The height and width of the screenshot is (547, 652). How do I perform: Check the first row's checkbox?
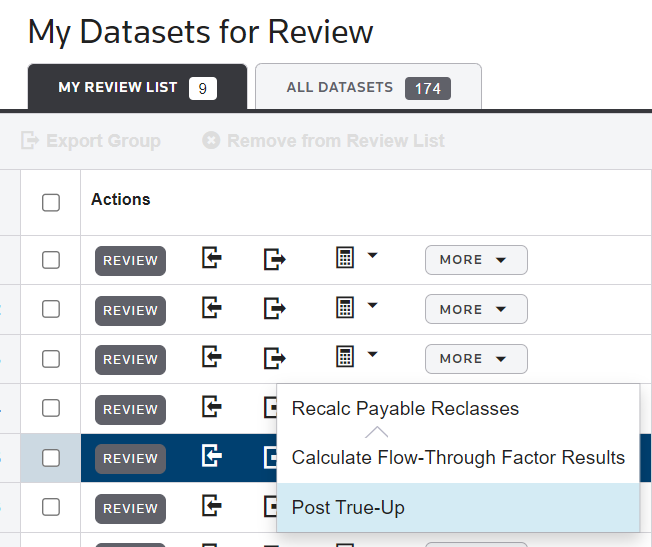tap(51, 260)
